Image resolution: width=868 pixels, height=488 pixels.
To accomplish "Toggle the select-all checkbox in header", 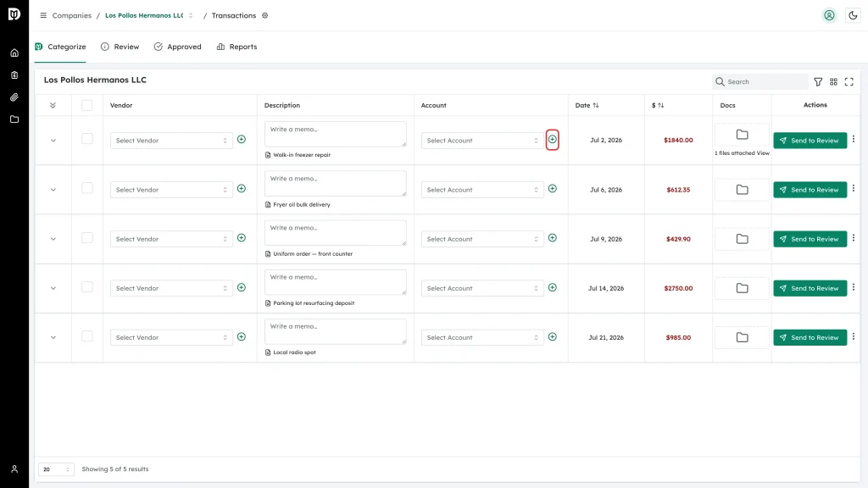I will coord(87,105).
